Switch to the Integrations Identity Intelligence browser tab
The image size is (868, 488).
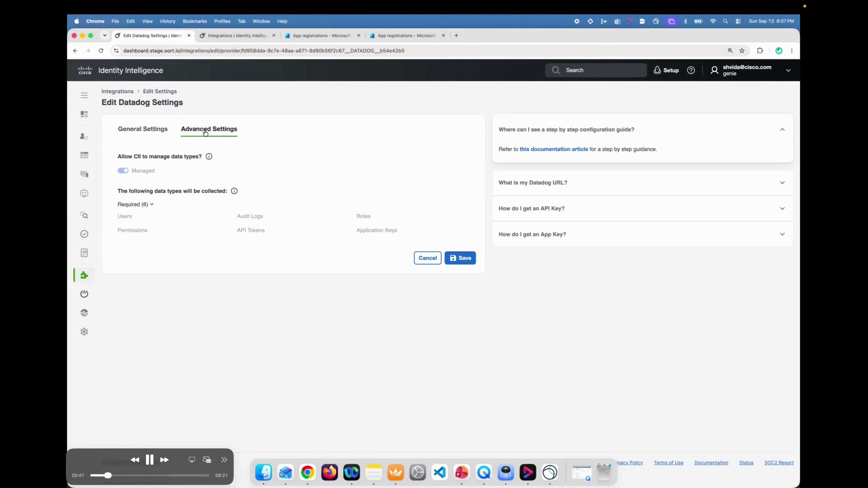[237, 35]
